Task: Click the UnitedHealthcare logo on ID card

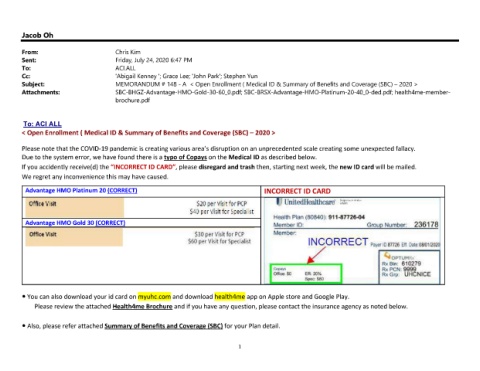Action: coord(306,202)
